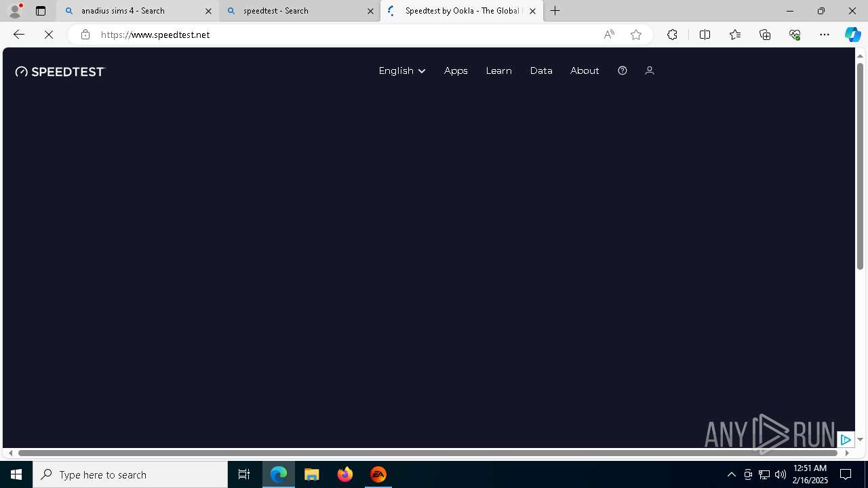Open the About menu item
Viewport: 868px width, 488px height.
coord(585,70)
